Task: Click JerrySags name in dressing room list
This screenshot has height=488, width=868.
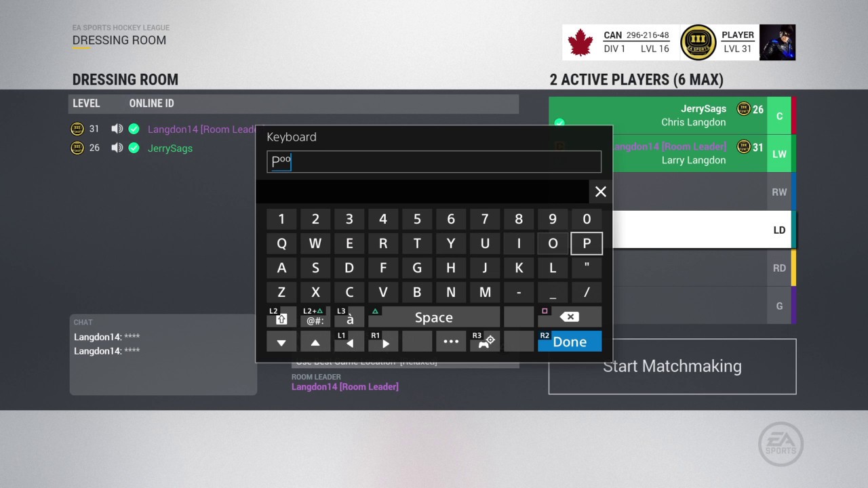Action: click(x=170, y=148)
